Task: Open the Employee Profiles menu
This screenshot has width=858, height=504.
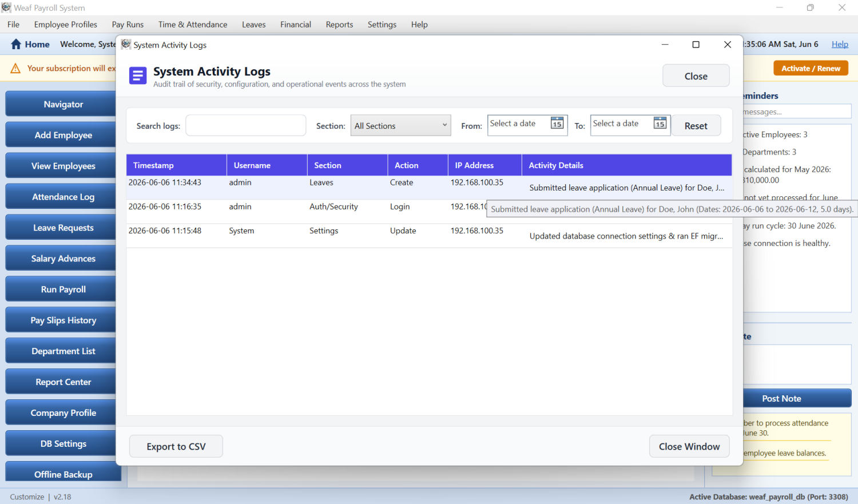Action: tap(66, 25)
